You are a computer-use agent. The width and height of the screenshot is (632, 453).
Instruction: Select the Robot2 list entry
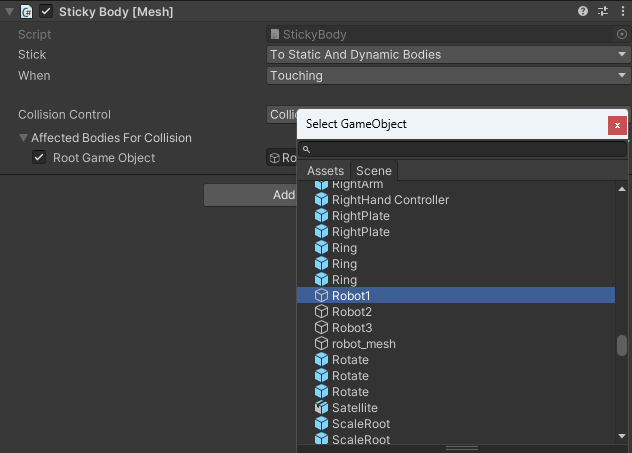click(x=456, y=312)
